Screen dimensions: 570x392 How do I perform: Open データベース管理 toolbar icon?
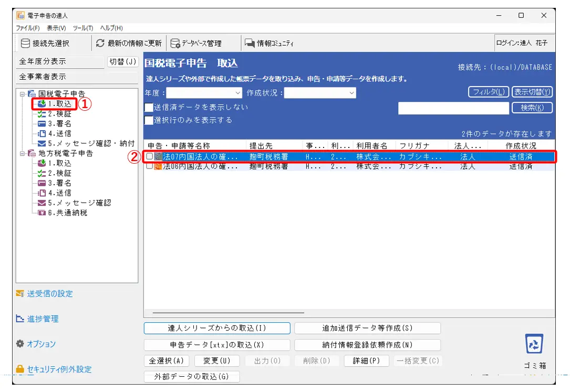(175, 43)
